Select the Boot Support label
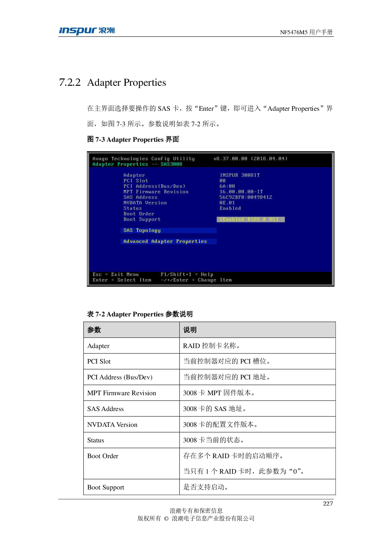 (142, 219)
